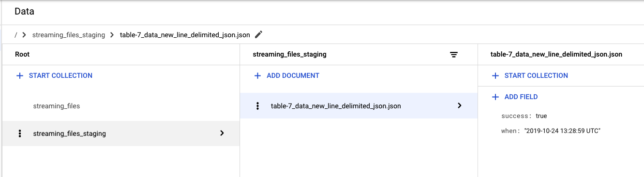Image resolution: width=644 pixels, height=177 pixels.
Task: Click Add Field button
Action: click(515, 97)
